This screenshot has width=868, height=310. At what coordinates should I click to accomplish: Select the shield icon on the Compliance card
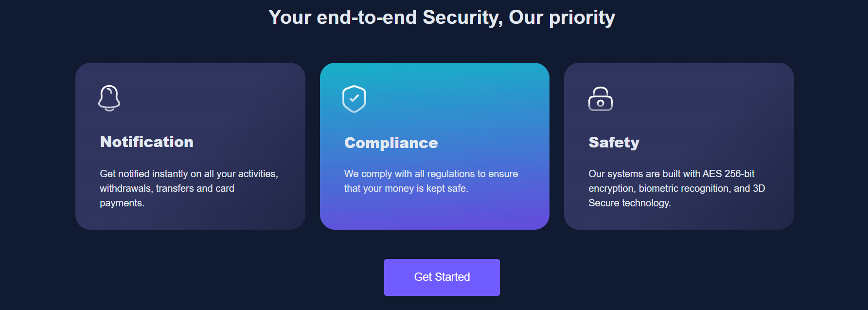point(354,98)
